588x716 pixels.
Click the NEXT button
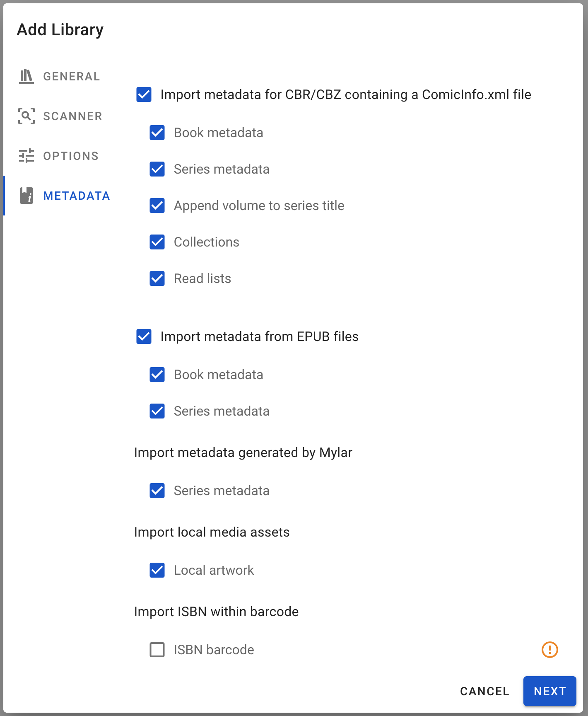tap(549, 691)
